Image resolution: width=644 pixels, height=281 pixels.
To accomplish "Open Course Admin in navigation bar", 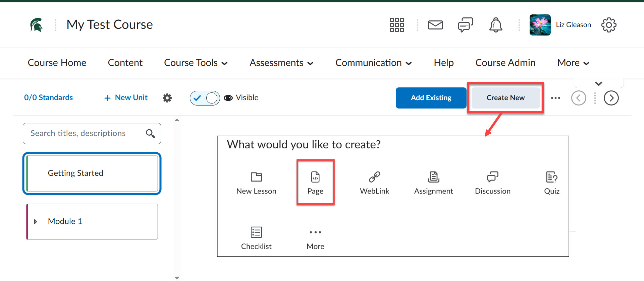I will (505, 63).
